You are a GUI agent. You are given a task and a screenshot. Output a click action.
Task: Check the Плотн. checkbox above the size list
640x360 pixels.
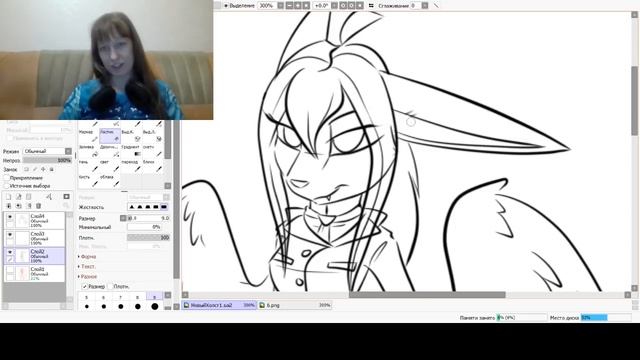tap(110, 287)
